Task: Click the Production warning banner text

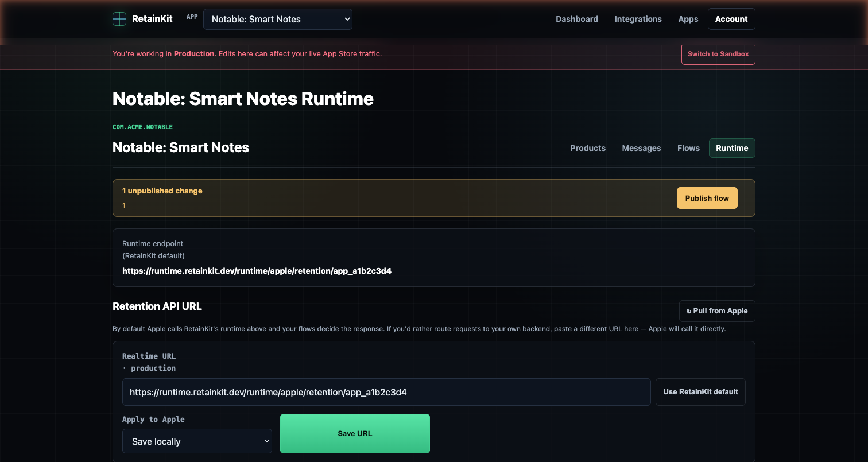Action: tap(247, 54)
